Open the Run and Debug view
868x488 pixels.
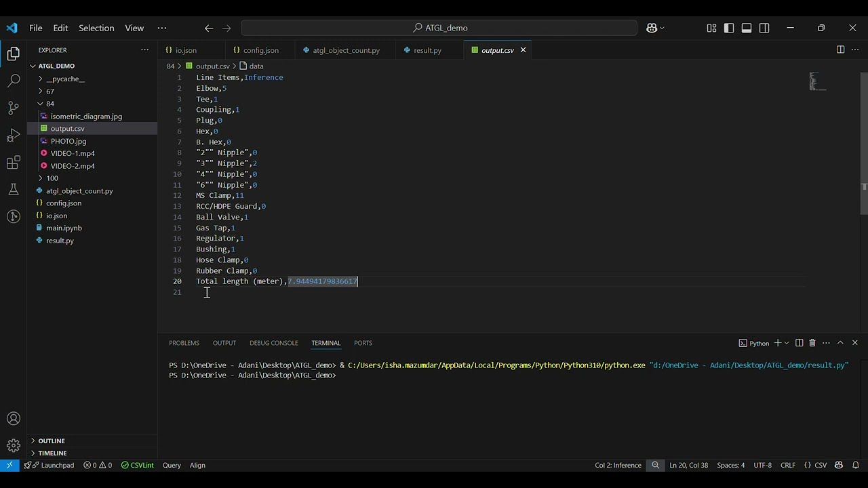pos(14,136)
